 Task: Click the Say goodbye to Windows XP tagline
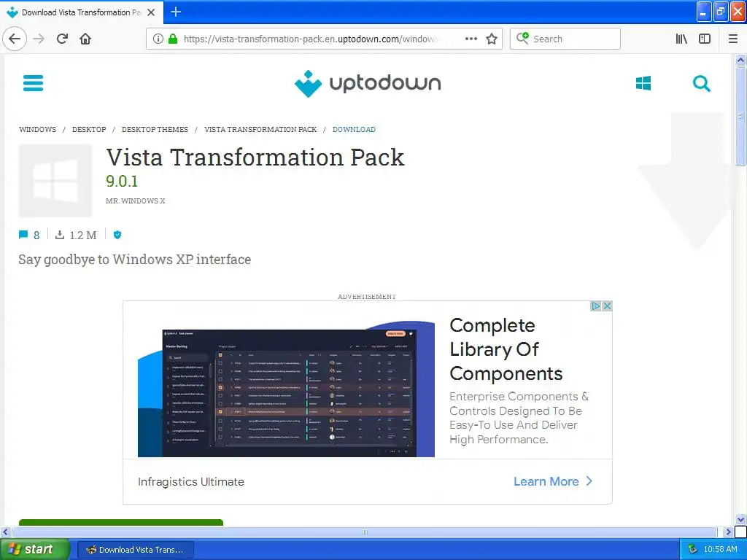coord(135,260)
